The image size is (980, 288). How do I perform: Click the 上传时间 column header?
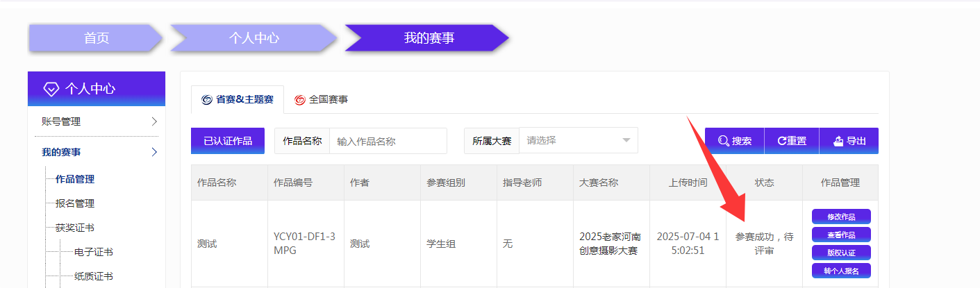688,183
